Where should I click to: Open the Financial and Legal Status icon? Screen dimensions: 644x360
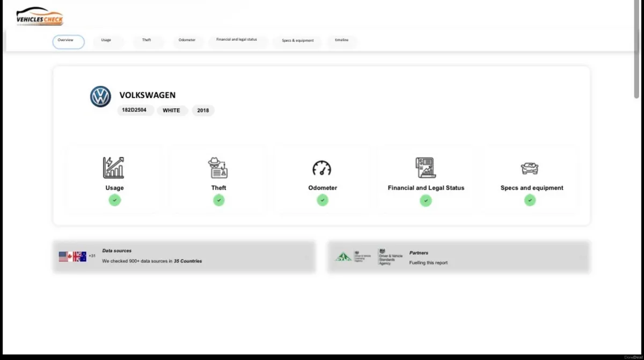(x=426, y=168)
